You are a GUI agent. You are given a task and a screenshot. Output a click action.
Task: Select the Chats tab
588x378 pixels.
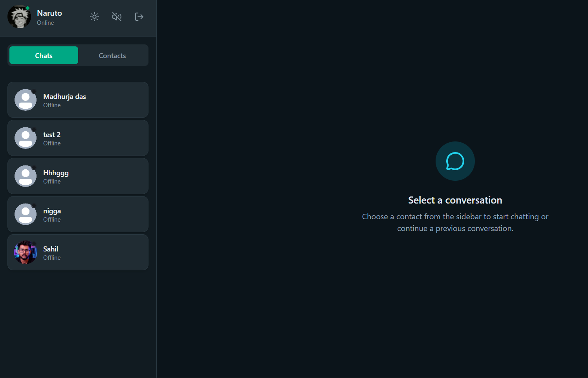[44, 55]
